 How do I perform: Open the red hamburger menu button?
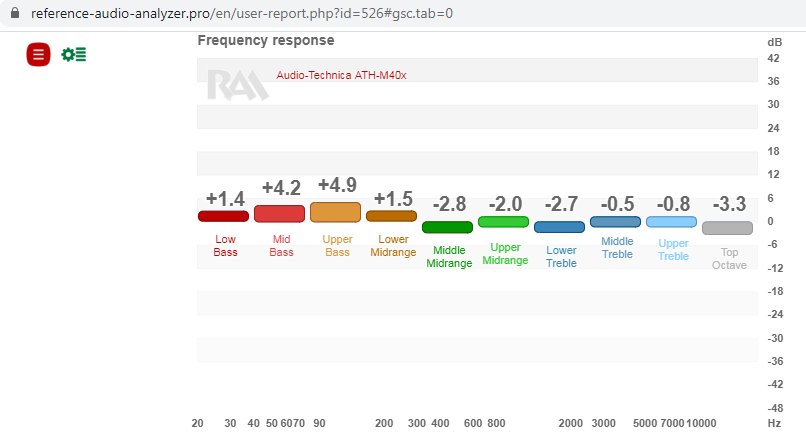pos(39,54)
